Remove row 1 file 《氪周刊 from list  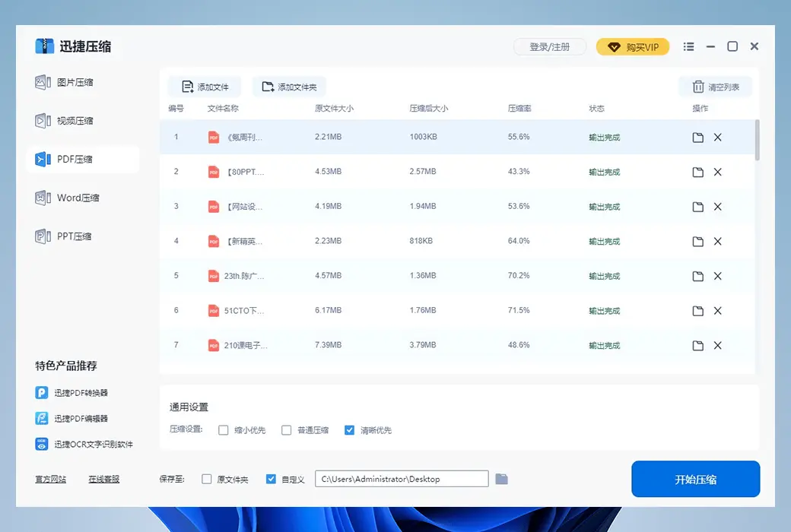[x=717, y=138]
